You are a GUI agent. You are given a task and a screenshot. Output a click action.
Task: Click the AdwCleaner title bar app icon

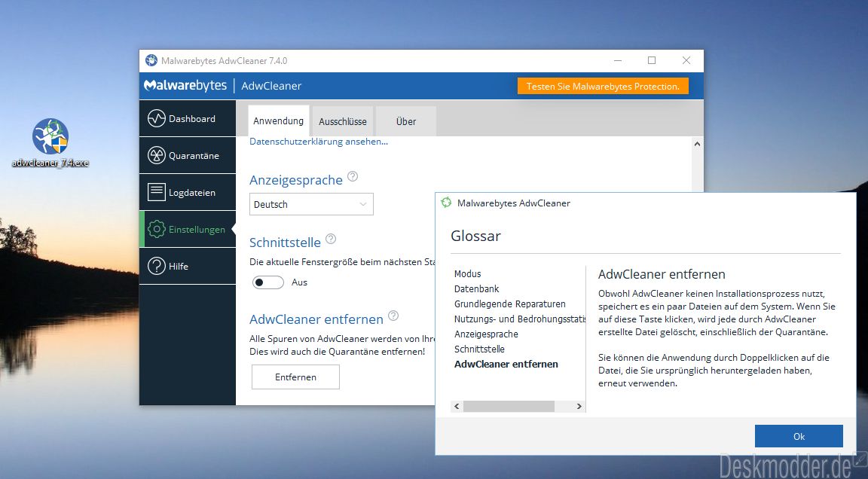[x=151, y=60]
